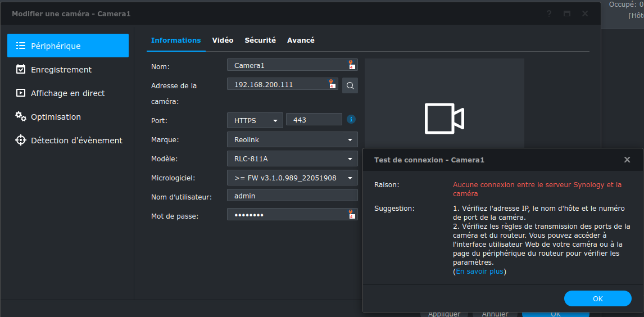Screen dimensions: 644x317
Task: Click the port info icon
Action: click(x=351, y=119)
